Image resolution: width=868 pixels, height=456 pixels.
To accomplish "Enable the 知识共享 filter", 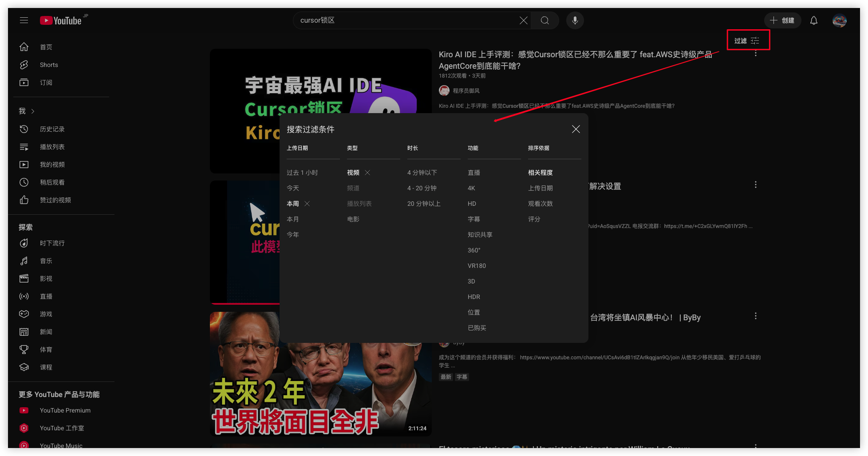I will (480, 235).
